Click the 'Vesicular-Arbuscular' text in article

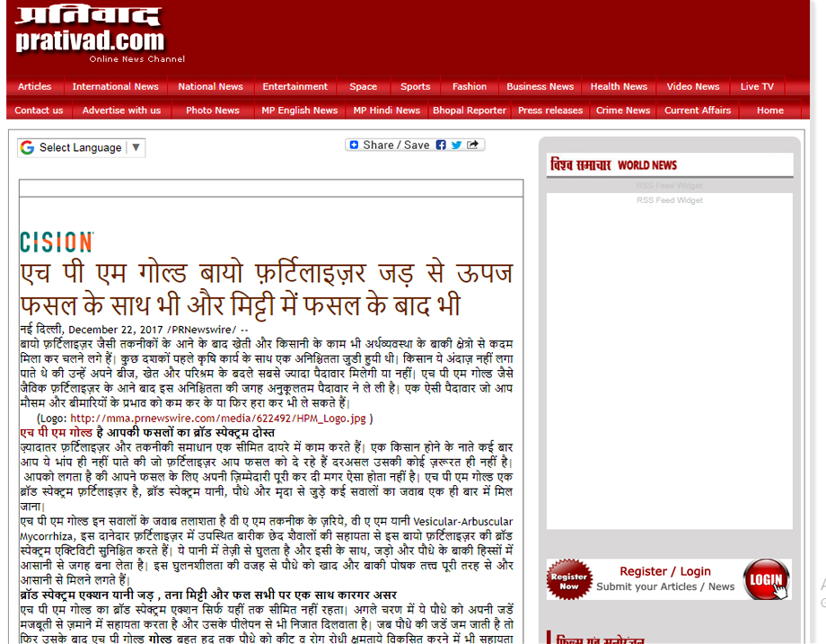pos(463,522)
